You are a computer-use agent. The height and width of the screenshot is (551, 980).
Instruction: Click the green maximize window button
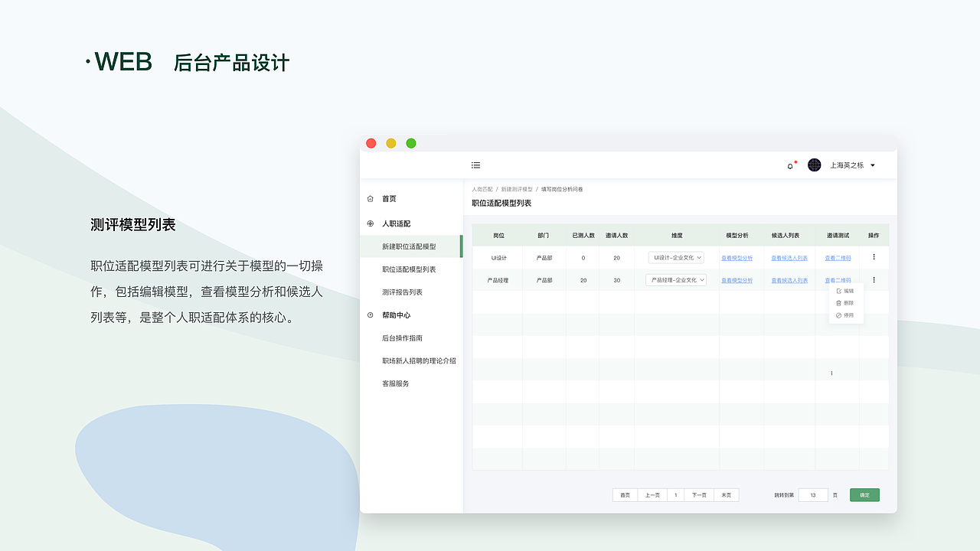point(411,143)
